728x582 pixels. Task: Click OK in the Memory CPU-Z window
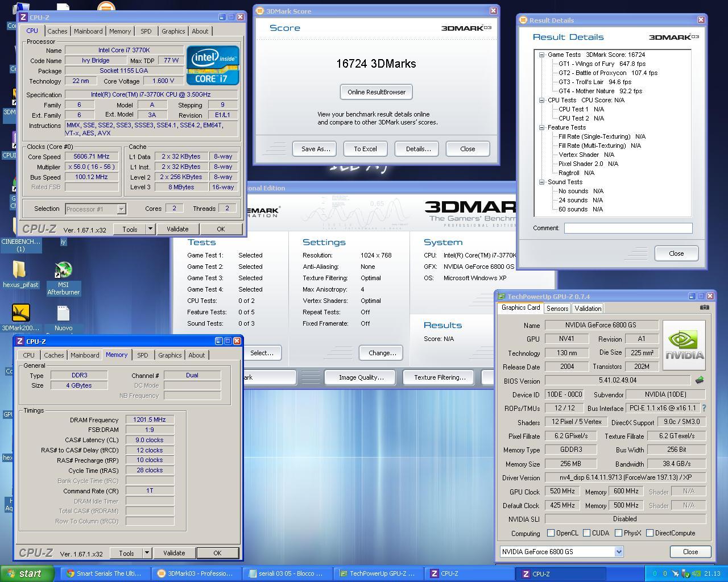coord(217,553)
